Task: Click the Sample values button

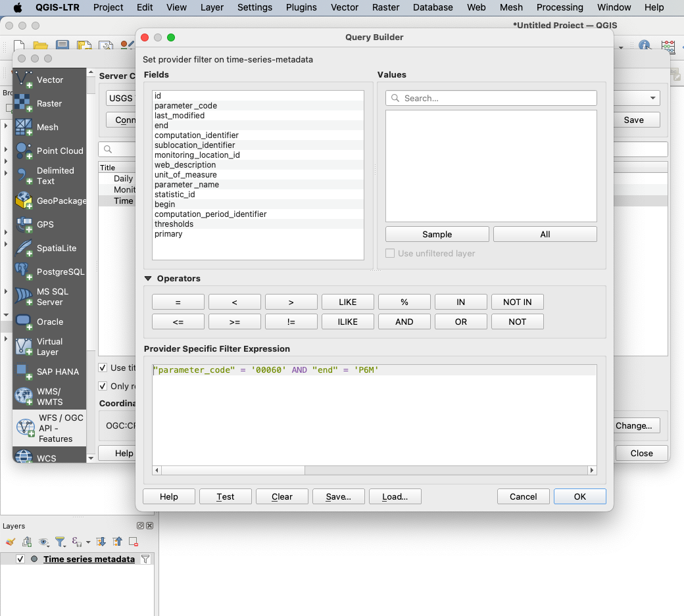Action: click(437, 234)
